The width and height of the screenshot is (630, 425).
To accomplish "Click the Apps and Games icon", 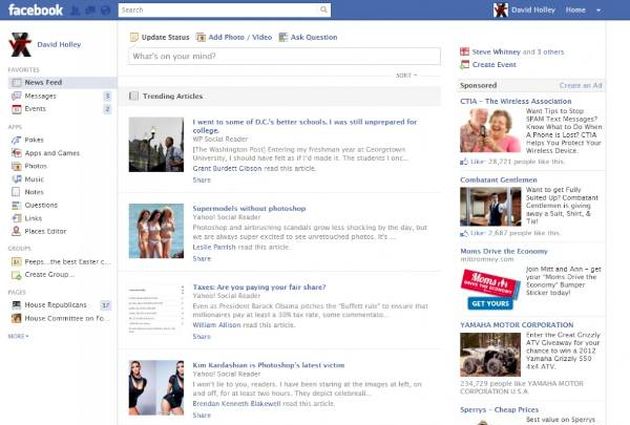I will pyautogui.click(x=16, y=153).
